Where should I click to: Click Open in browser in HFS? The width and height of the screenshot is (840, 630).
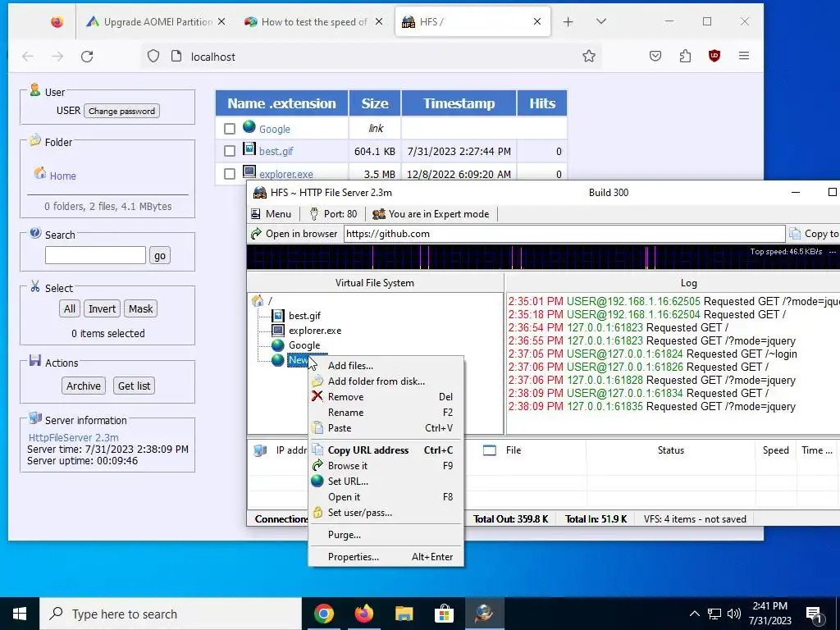(294, 234)
